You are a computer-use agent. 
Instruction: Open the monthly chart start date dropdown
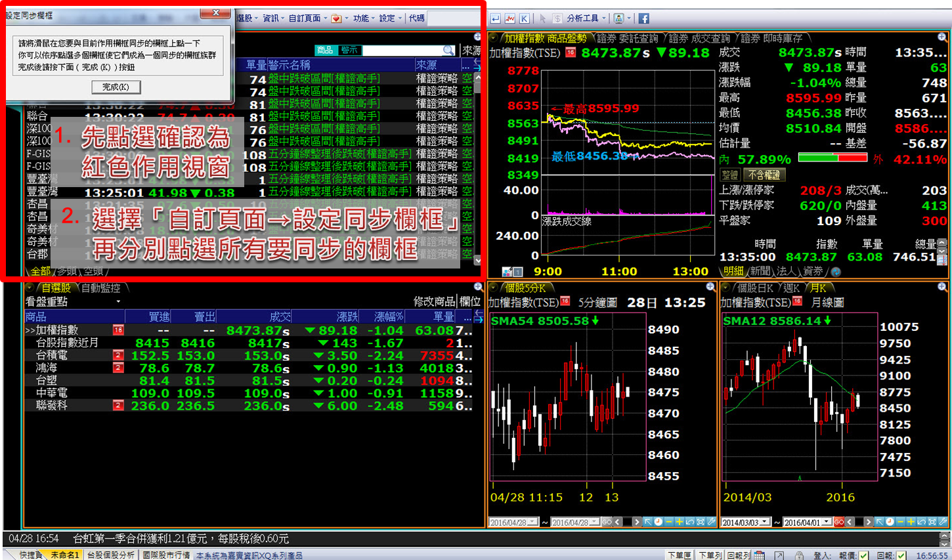click(764, 523)
